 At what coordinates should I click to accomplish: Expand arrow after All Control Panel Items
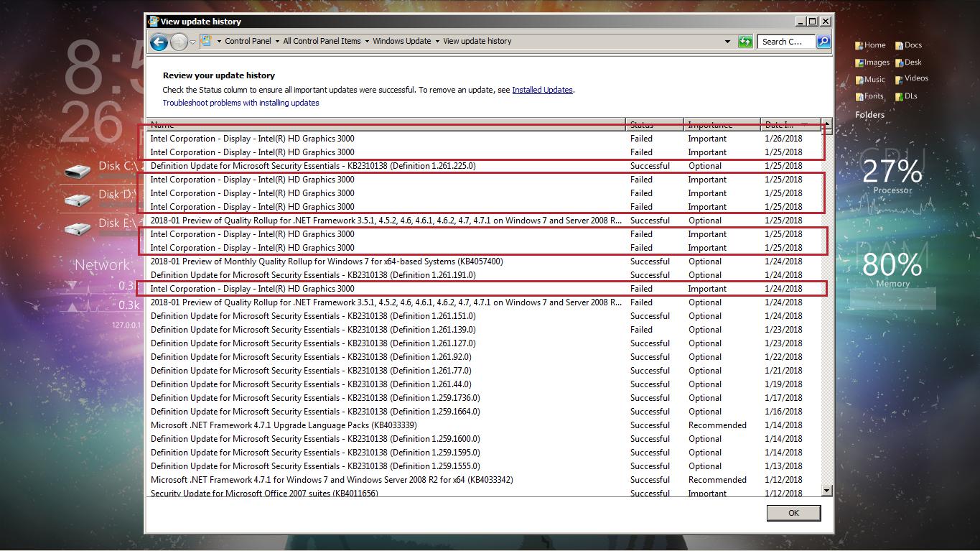pyautogui.click(x=366, y=41)
